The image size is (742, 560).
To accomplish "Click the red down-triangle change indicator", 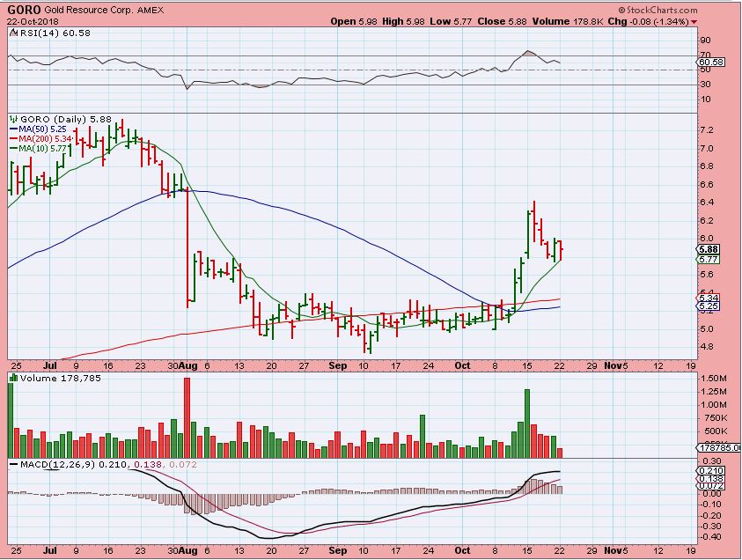I will pos(694,22).
